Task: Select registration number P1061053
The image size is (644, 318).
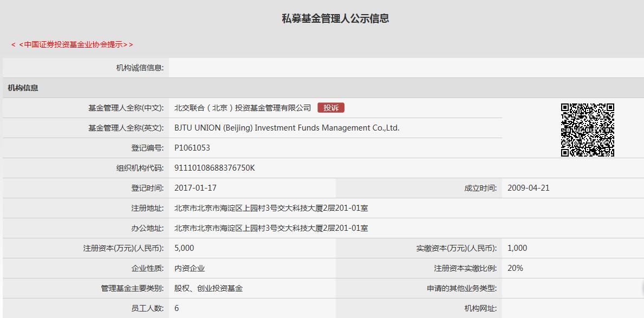Action: tap(192, 148)
